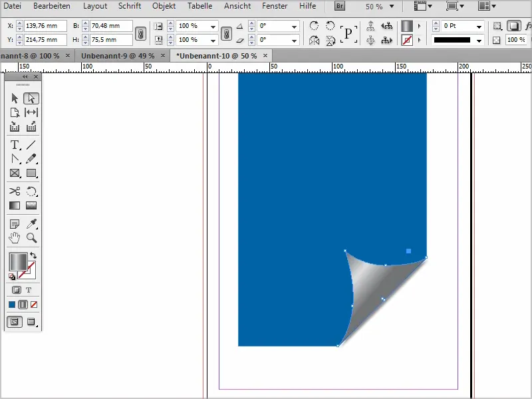Viewport: 532px width, 399px height.
Task: Click the fill gradient swatch in toolbox
Action: coord(18,262)
